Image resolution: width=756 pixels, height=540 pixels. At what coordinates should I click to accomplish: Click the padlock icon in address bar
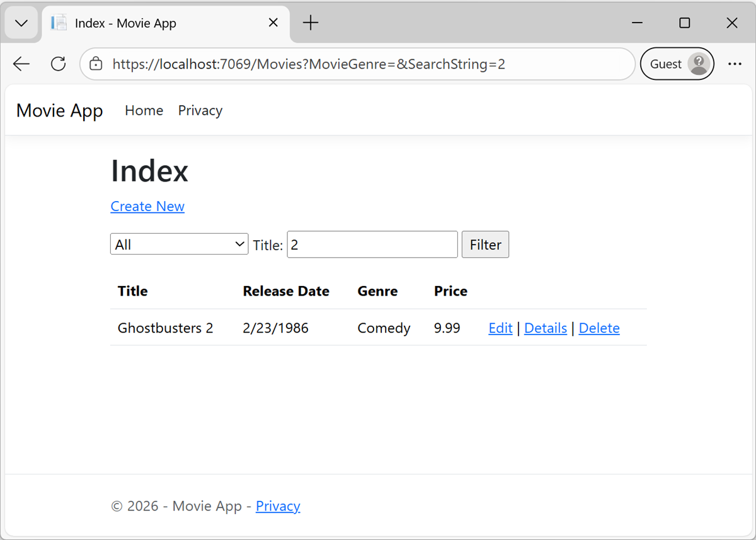click(95, 64)
